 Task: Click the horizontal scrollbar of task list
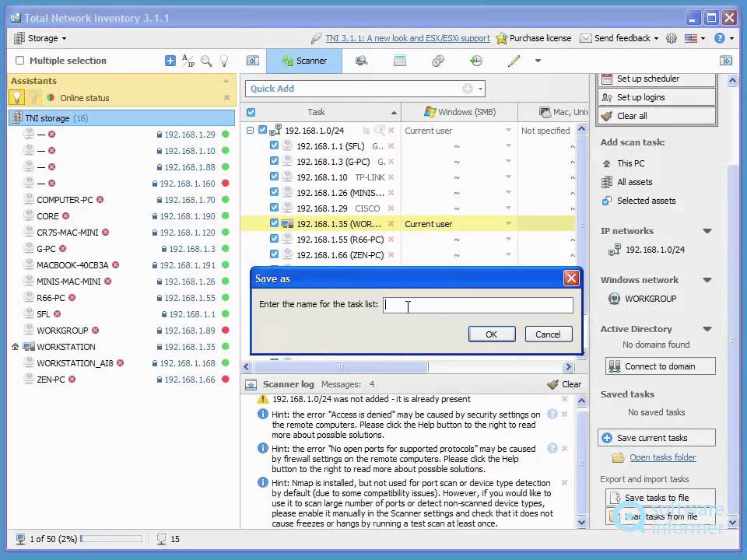pos(341,366)
